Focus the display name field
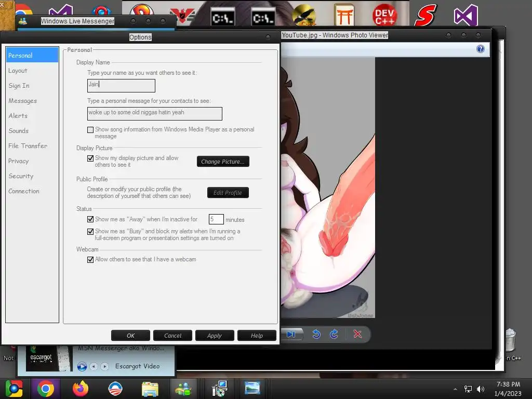 coord(121,86)
